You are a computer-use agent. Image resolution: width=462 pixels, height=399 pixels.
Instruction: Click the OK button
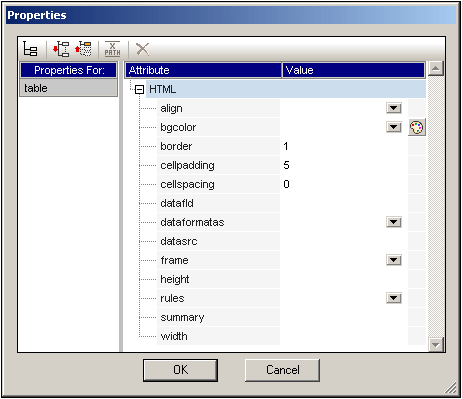click(180, 370)
